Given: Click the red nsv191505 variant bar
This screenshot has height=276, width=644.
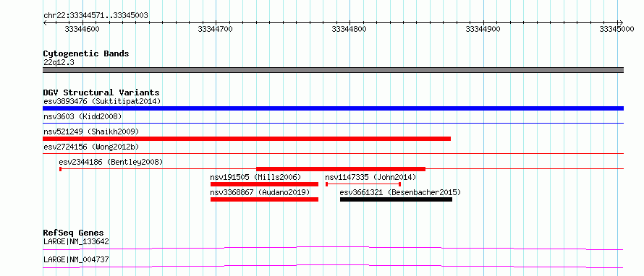Looking at the screenshot, I should pos(265,184).
